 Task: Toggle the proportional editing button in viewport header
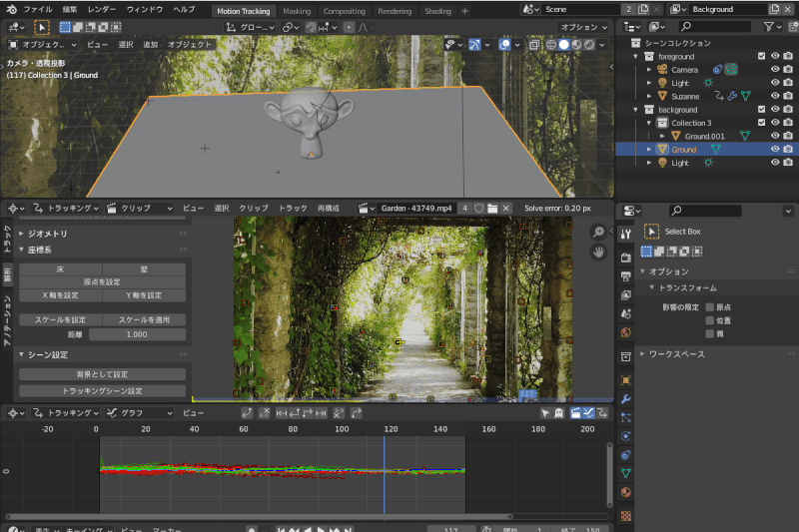[x=349, y=27]
